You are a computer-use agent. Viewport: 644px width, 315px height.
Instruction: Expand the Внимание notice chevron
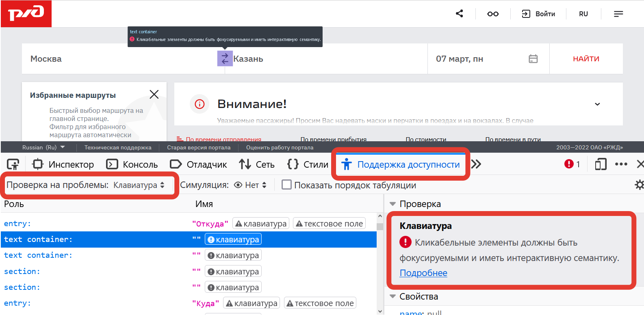(597, 104)
